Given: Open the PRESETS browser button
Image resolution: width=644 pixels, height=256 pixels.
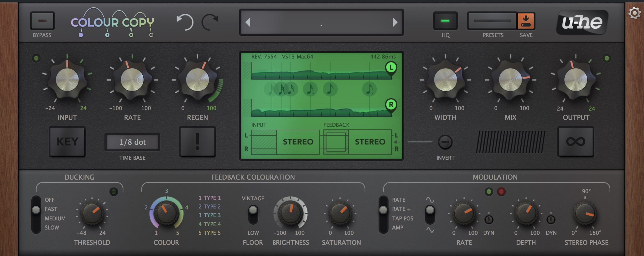Looking at the screenshot, I should point(492,21).
